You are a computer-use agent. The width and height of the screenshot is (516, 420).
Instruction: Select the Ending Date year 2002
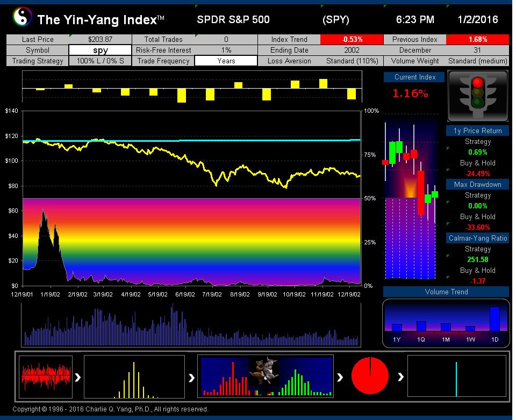click(352, 50)
